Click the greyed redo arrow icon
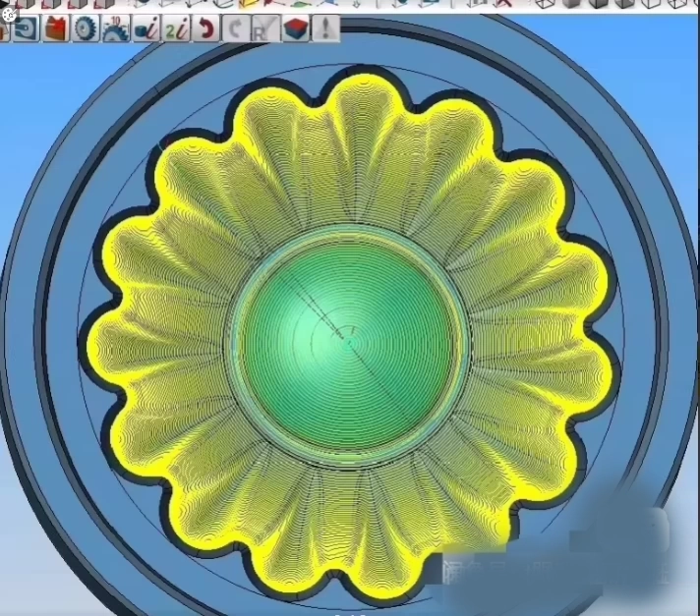Viewport: 700px width, 616px height. 235,28
